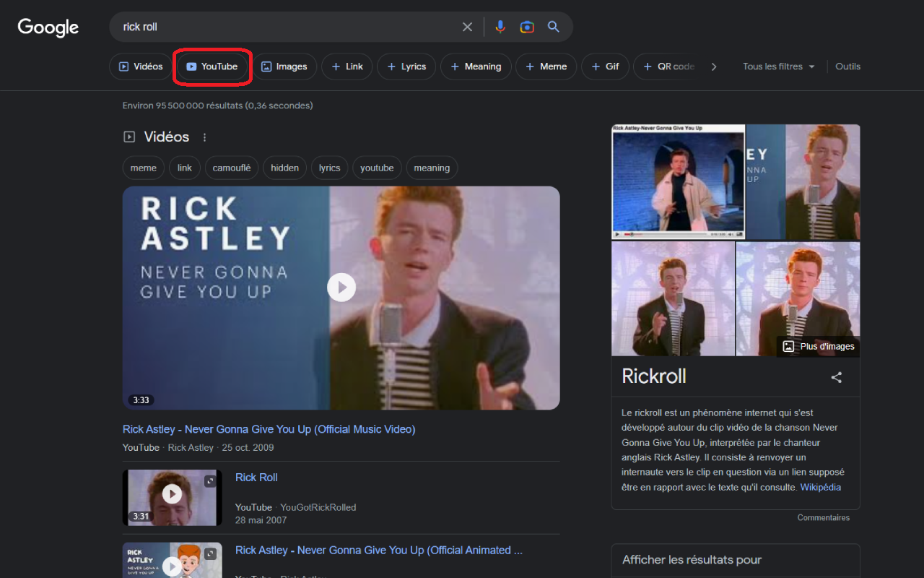Open the top-left knowledge panel image with trench coat

(x=678, y=181)
